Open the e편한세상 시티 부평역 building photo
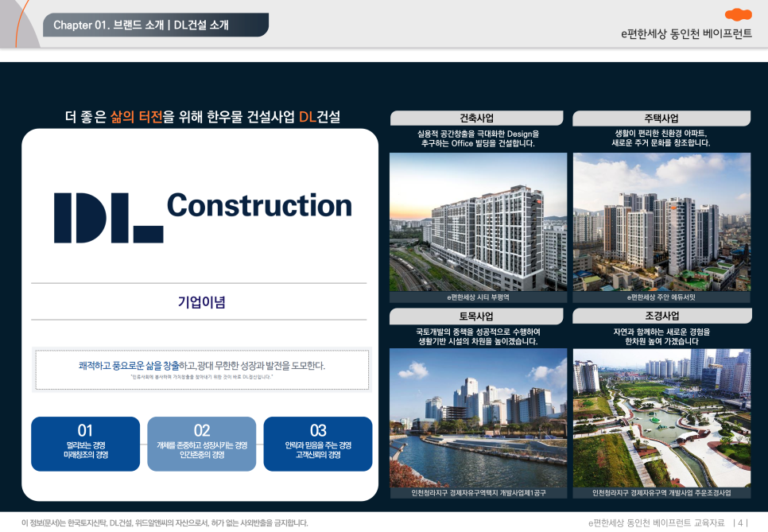The image size is (768, 532). pos(478,222)
